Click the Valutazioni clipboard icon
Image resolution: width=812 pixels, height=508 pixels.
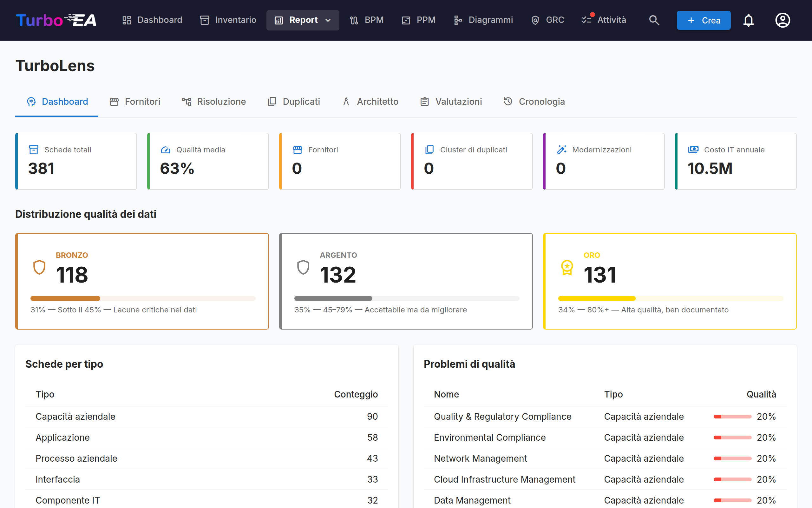pos(424,102)
